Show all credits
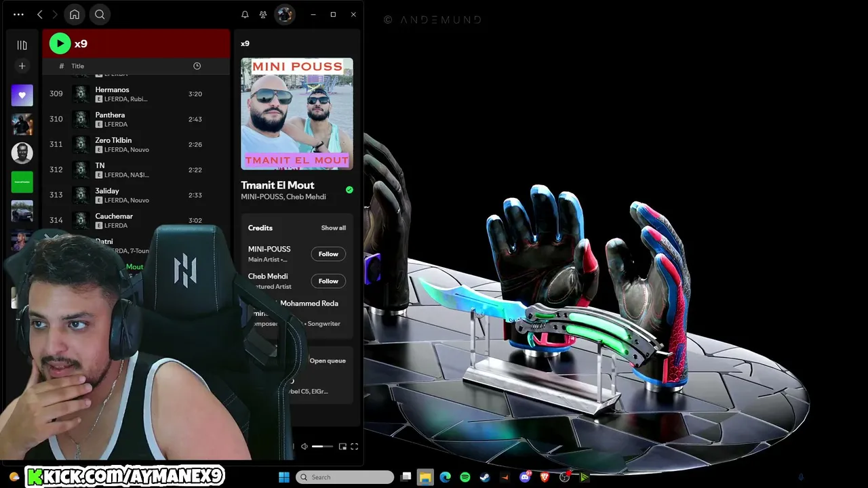 pyautogui.click(x=334, y=228)
